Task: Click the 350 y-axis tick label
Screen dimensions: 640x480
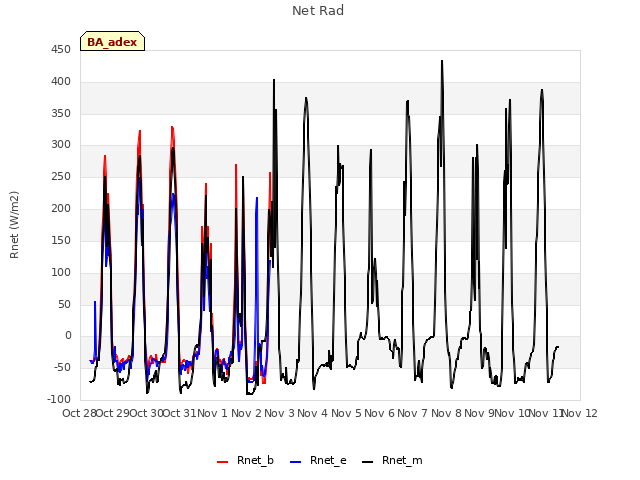Action: (61, 113)
